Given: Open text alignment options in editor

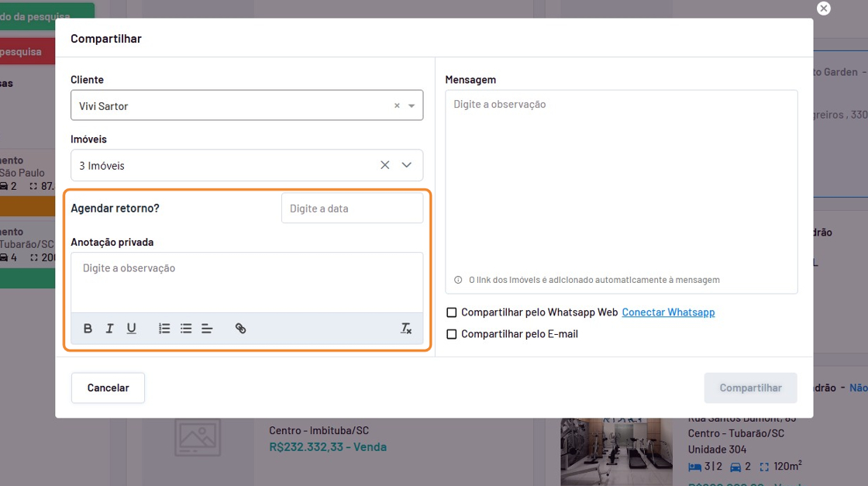Looking at the screenshot, I should 207,329.
